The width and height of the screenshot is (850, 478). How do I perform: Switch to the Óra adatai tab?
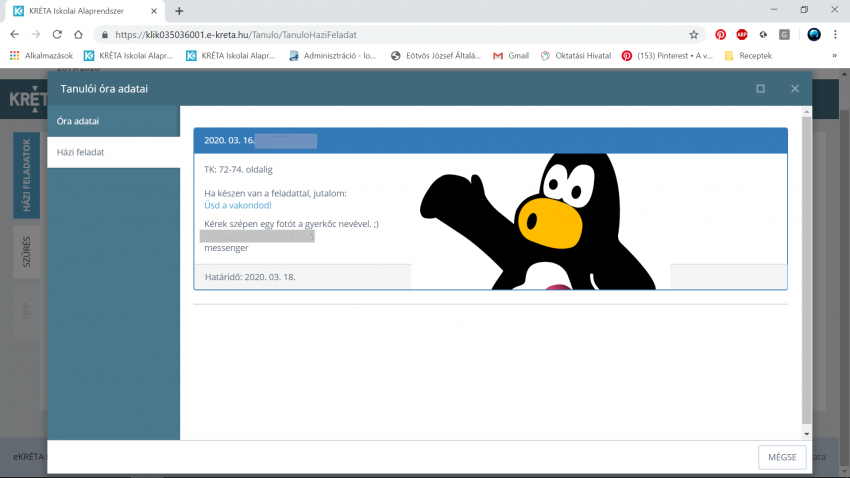pos(113,121)
